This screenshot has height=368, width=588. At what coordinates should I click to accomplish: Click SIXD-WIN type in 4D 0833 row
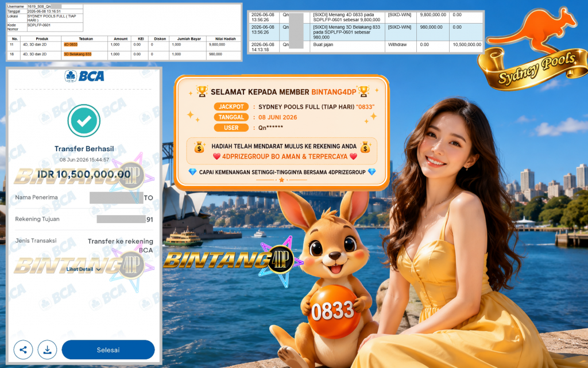400,15
